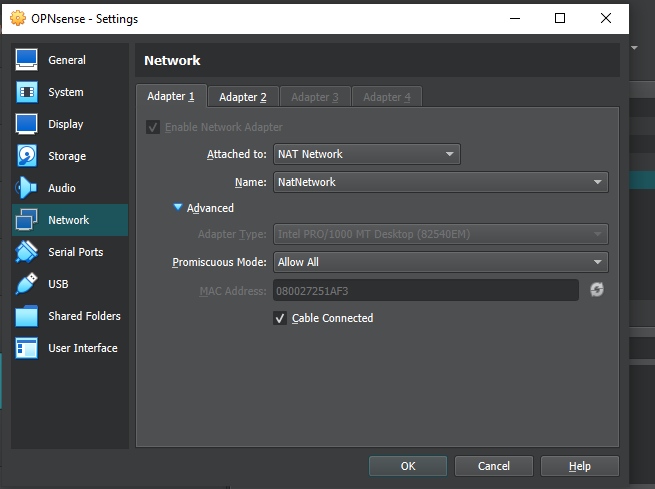
Task: Click the OPNsense gear icon in title bar
Action: point(18,18)
